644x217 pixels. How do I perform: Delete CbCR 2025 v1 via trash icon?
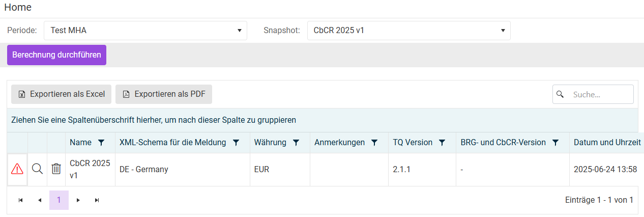pos(56,169)
